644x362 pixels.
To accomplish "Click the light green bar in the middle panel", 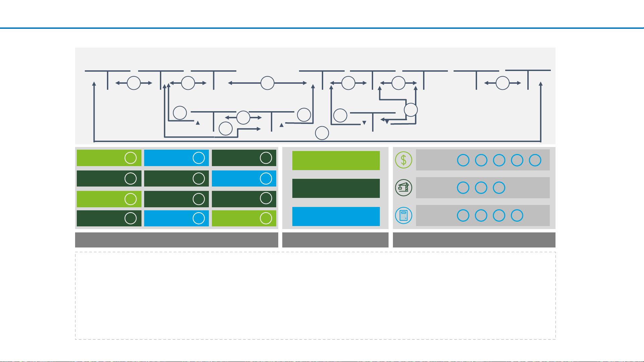I will tap(336, 160).
